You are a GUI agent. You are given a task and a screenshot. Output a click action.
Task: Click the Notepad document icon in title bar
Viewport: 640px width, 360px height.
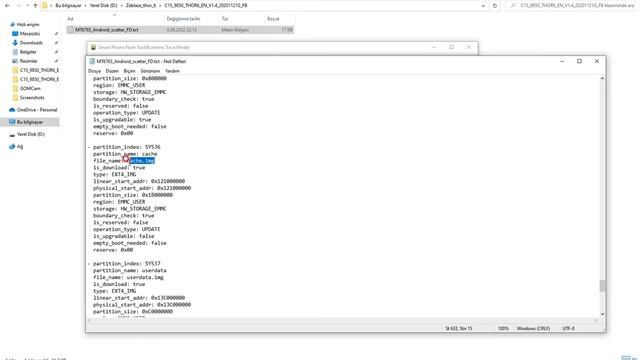click(x=92, y=61)
